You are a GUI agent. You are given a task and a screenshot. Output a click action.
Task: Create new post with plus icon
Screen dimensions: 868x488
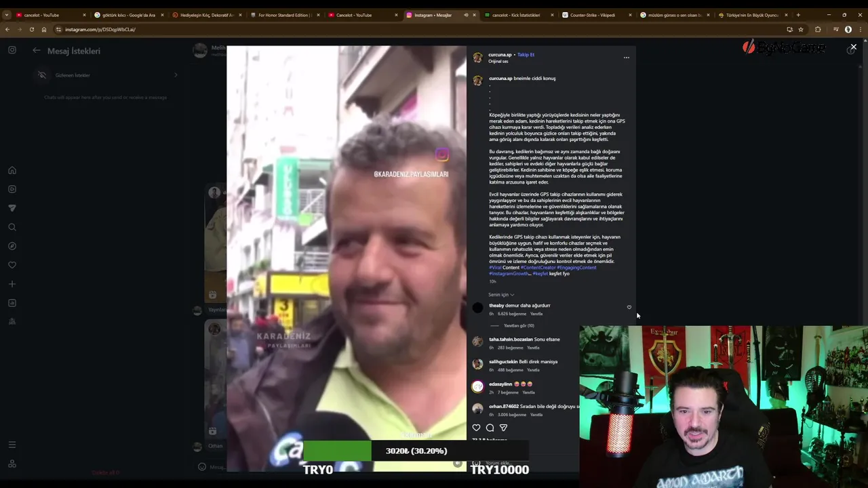pyautogui.click(x=12, y=284)
